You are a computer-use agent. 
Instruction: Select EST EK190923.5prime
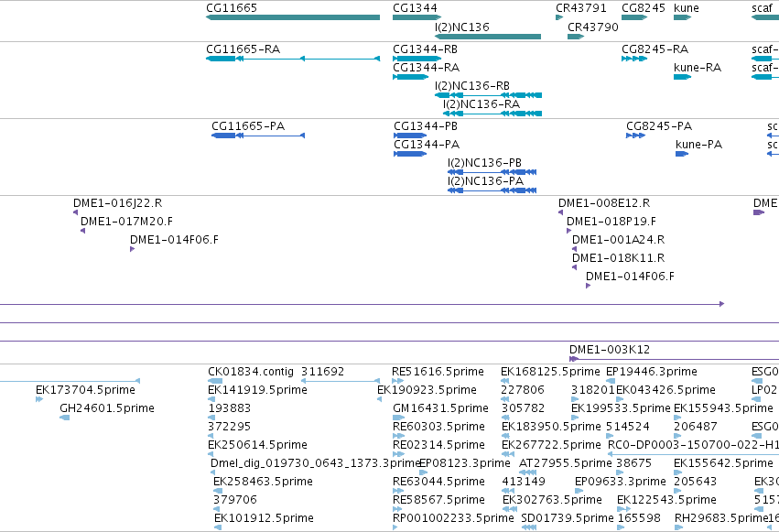coord(379,399)
